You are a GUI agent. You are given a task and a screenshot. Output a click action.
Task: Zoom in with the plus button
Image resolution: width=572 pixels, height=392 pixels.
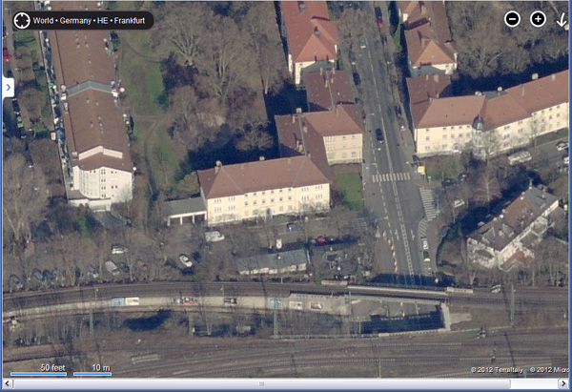coord(538,19)
